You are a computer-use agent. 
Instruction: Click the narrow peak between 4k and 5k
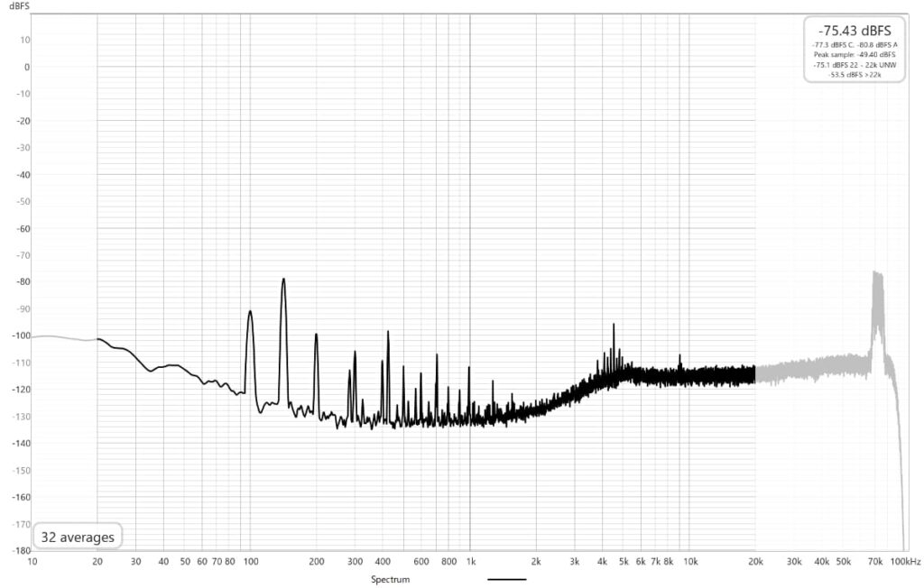click(614, 326)
